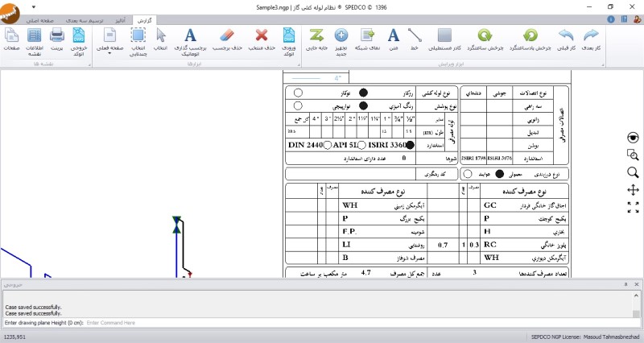This screenshot has width=644, height=343.
Task: Select the توکار radio circle
Action: [x=298, y=93]
